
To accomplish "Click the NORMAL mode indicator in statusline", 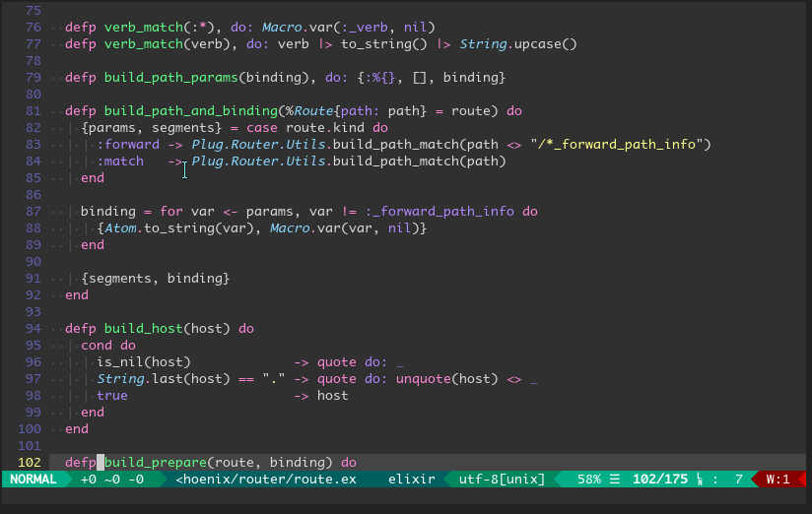I will click(34, 480).
